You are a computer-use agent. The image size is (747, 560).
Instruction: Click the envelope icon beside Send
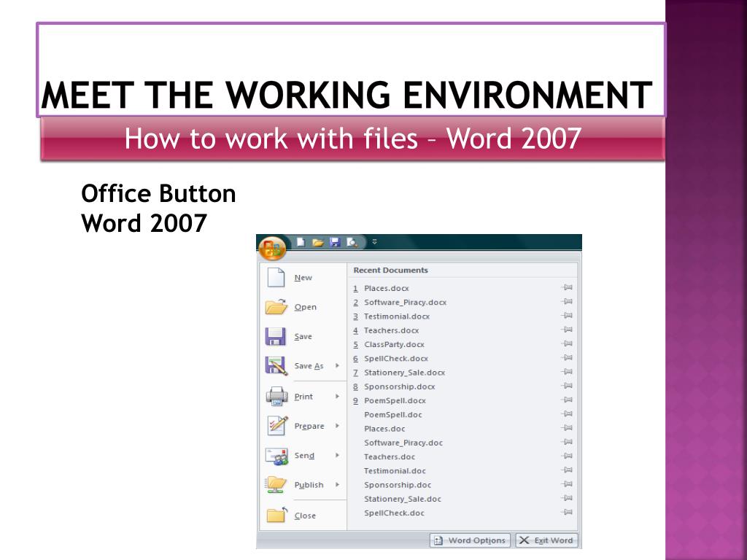[x=276, y=456]
